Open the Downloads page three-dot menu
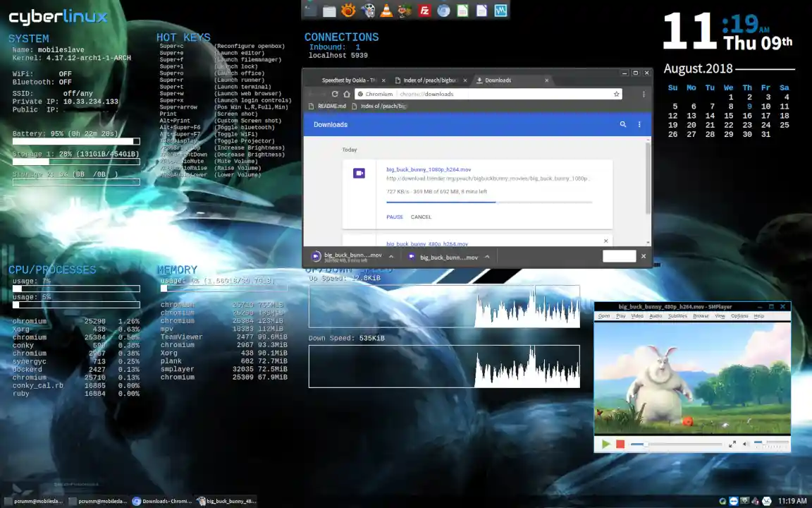The width and height of the screenshot is (812, 508). click(639, 124)
